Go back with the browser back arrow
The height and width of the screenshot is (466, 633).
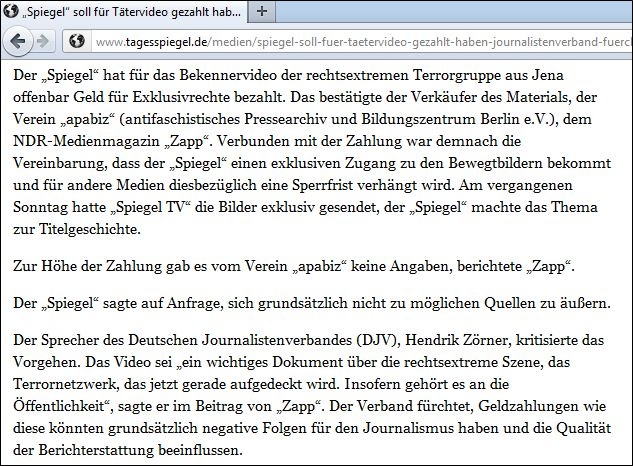(x=17, y=41)
